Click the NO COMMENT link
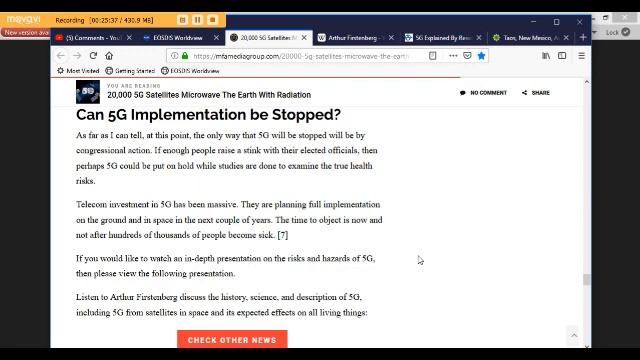Image resolution: width=640 pixels, height=360 pixels. click(483, 93)
